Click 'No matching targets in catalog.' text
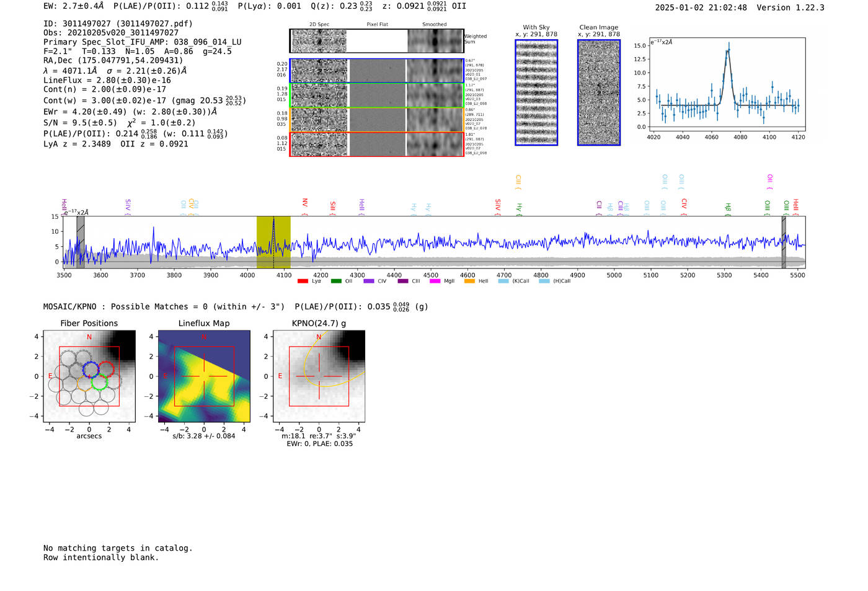868x591 pixels. 118,548
